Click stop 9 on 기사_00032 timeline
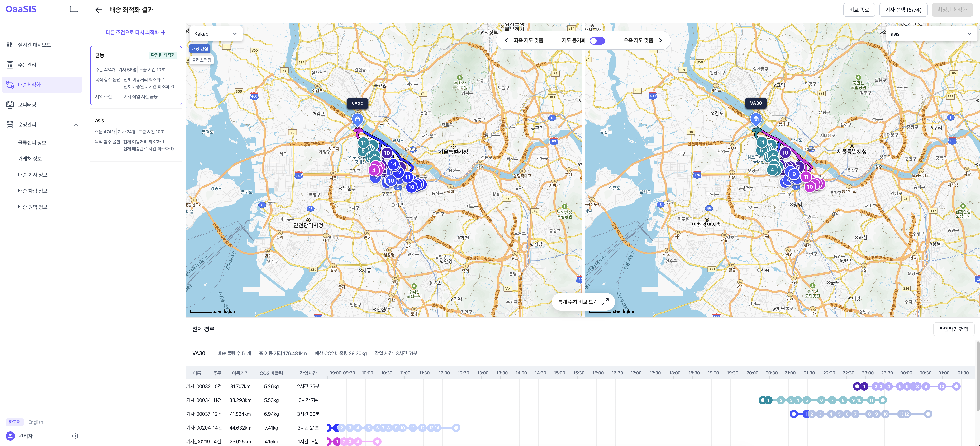The width and height of the screenshot is (980, 446). [x=926, y=387]
